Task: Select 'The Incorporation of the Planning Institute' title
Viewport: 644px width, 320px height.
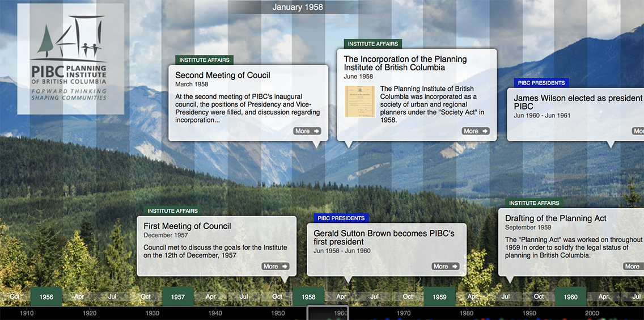Action: [405, 64]
